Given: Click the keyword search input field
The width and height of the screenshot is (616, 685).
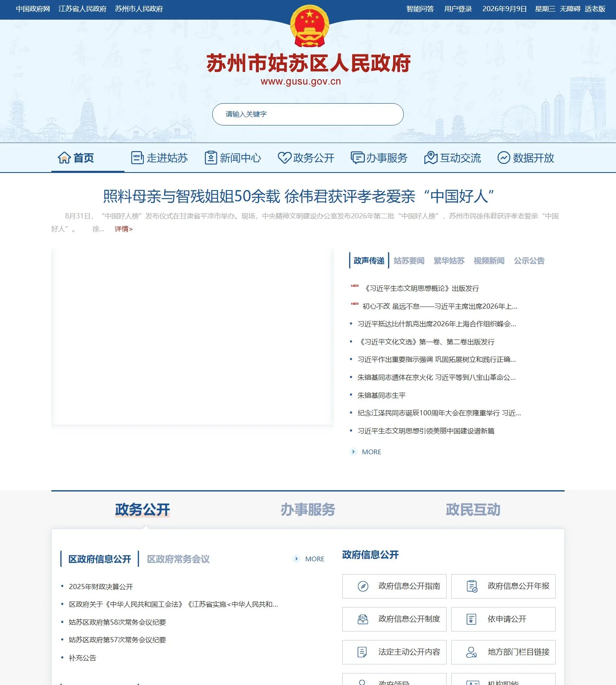Looking at the screenshot, I should pos(308,114).
